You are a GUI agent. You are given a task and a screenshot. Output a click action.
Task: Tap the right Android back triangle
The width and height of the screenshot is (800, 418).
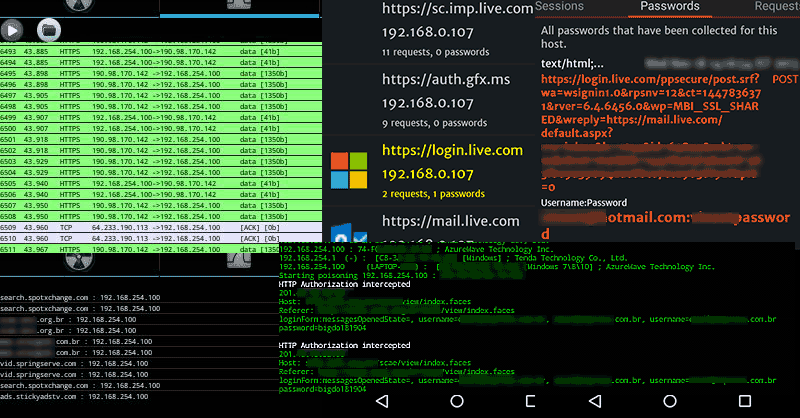[x=595, y=401]
